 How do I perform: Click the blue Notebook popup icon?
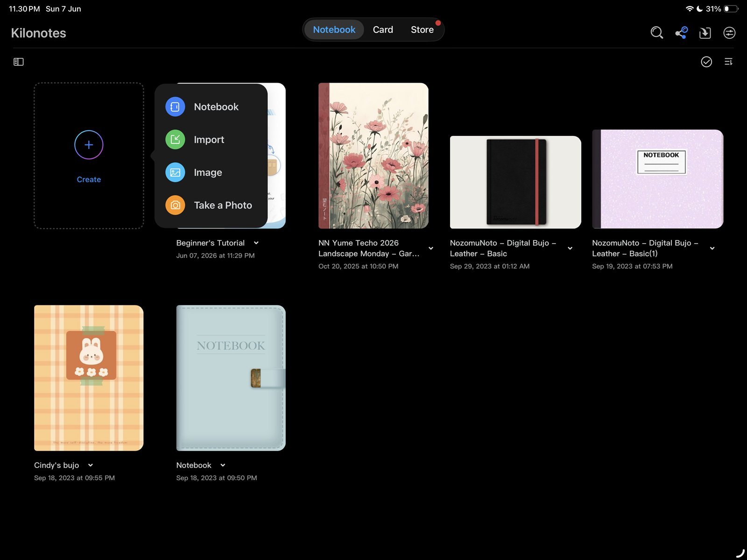(x=175, y=107)
